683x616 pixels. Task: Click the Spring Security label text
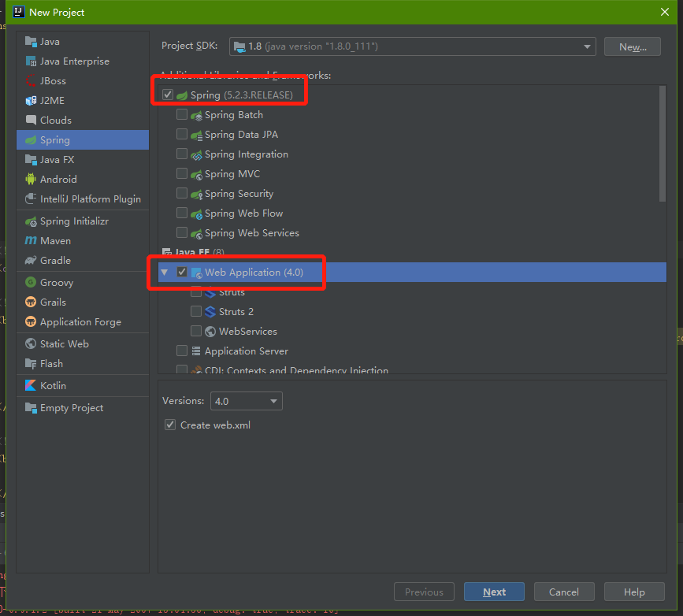[239, 194]
